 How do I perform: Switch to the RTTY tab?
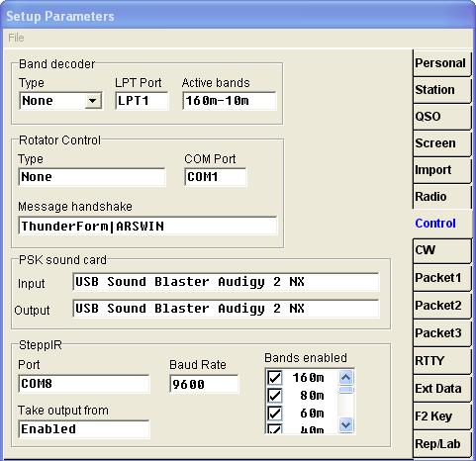click(x=441, y=361)
